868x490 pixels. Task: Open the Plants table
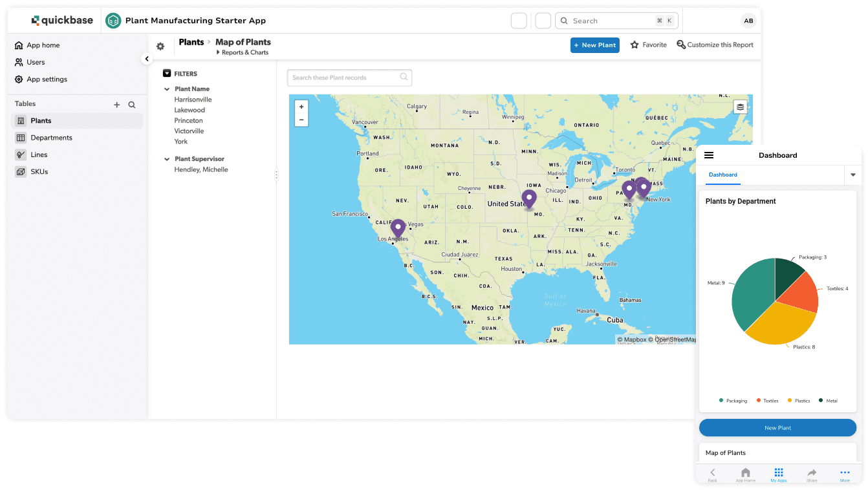pyautogui.click(x=77, y=121)
